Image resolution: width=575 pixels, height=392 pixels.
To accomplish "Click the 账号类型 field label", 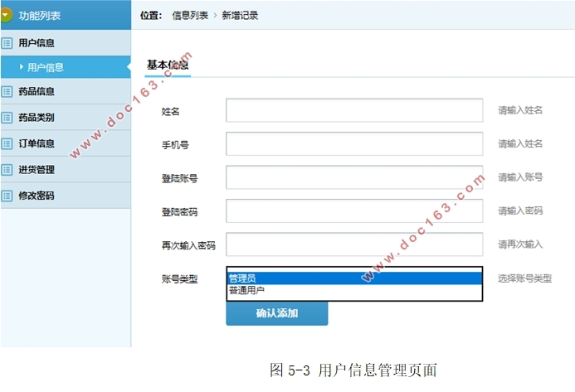I will (180, 279).
